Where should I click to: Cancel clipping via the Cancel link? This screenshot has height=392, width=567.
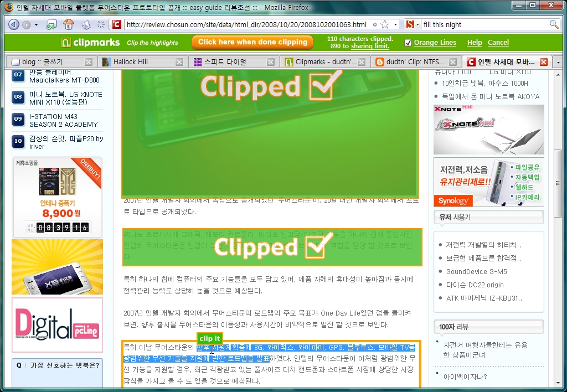[498, 43]
